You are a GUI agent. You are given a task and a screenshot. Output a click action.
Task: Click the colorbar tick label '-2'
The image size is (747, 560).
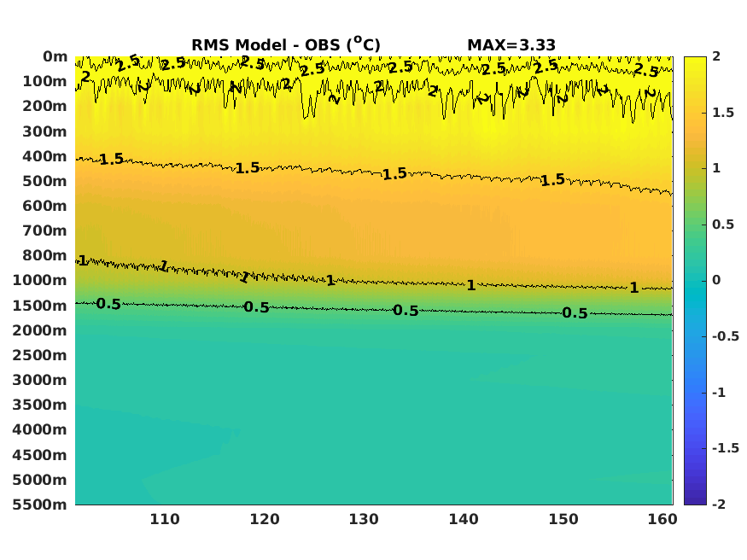(719, 504)
